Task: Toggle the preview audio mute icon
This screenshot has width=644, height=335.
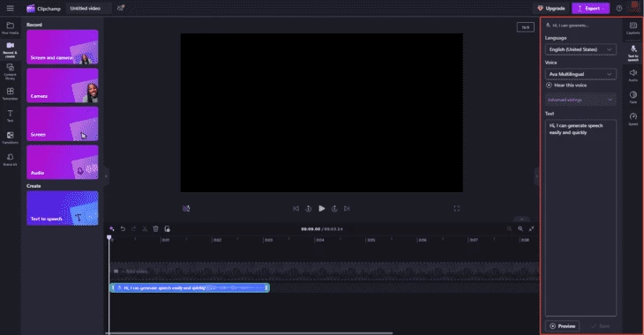Action: [x=186, y=209]
